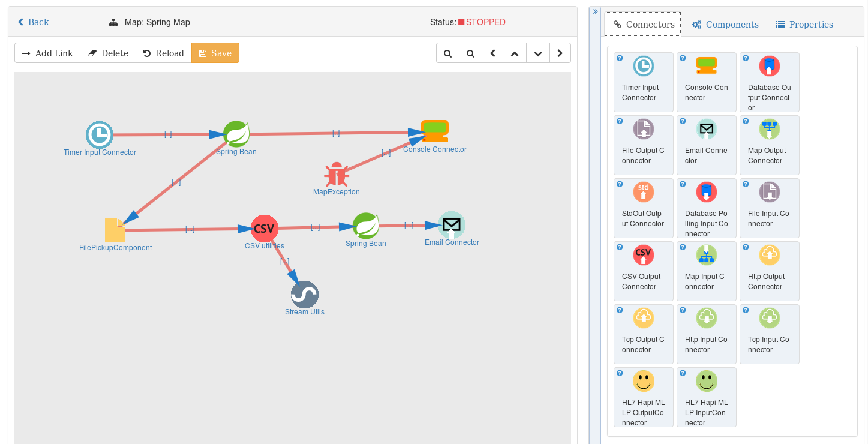Pick Database Output Connector from palette
The image size is (868, 444).
click(770, 82)
